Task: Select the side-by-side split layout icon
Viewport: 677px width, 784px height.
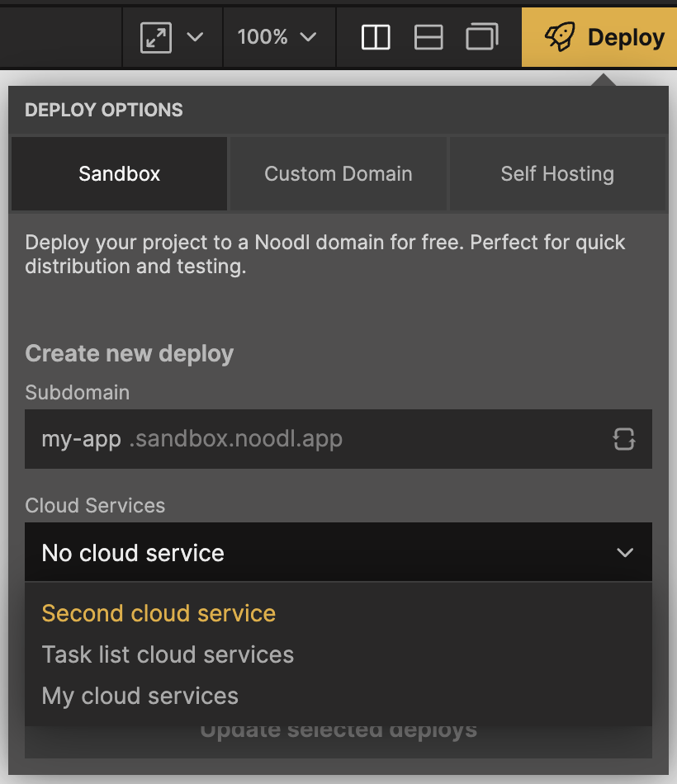Action: point(376,38)
